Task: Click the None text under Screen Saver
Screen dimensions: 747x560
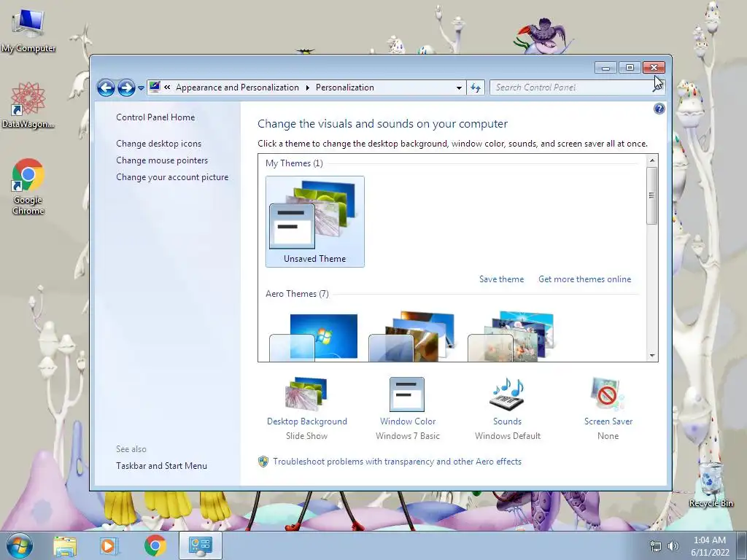Action: click(608, 436)
